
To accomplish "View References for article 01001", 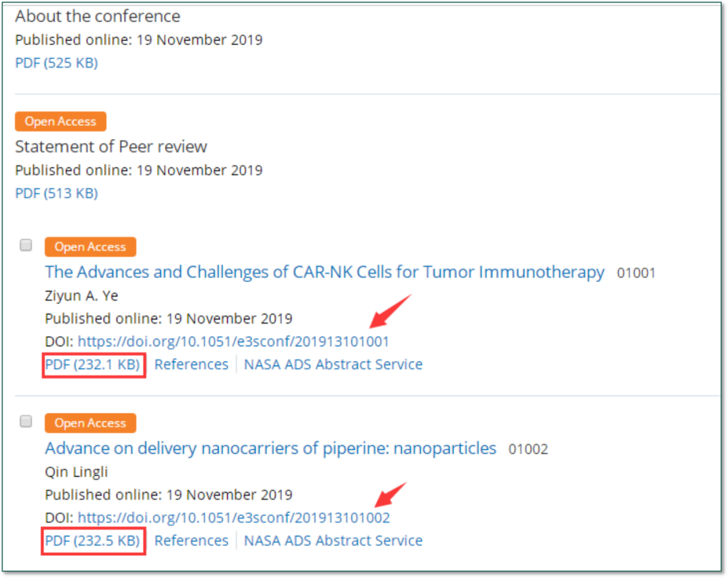I will coord(191,364).
